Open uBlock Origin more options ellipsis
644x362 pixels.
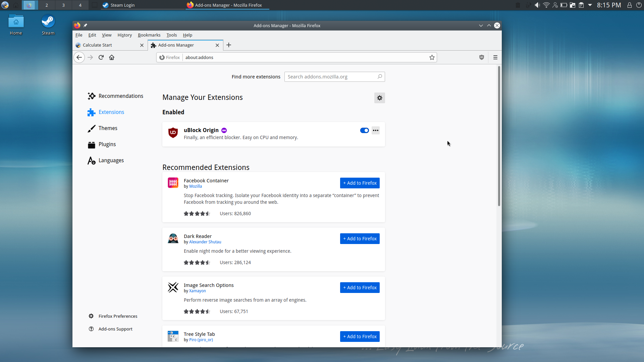376,130
